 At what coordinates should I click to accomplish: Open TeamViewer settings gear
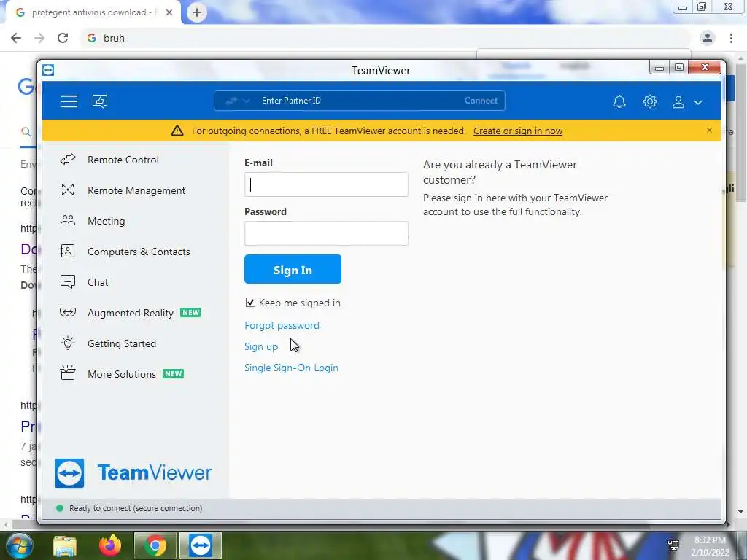(x=650, y=101)
